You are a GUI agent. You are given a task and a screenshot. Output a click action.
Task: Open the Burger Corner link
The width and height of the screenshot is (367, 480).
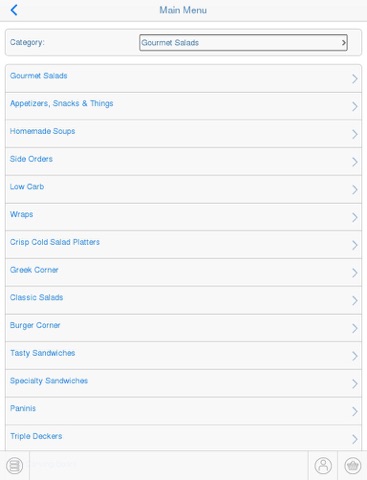[x=35, y=325]
